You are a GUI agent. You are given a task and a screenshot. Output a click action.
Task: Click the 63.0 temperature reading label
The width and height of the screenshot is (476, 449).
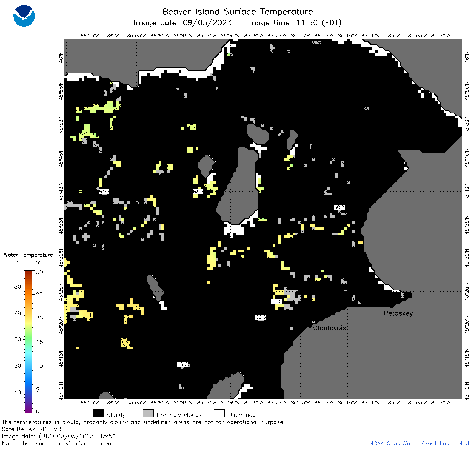(198, 192)
